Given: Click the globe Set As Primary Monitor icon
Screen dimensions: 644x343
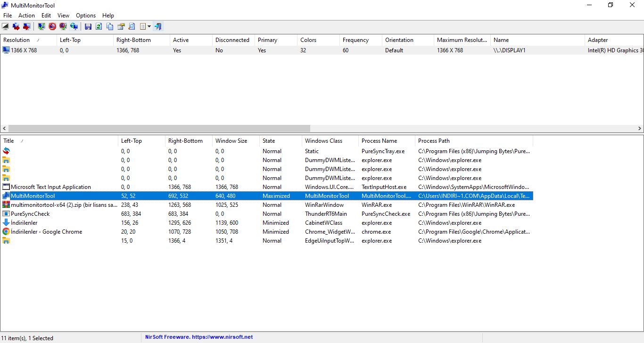Looking at the screenshot, I should pyautogui.click(x=74, y=26).
